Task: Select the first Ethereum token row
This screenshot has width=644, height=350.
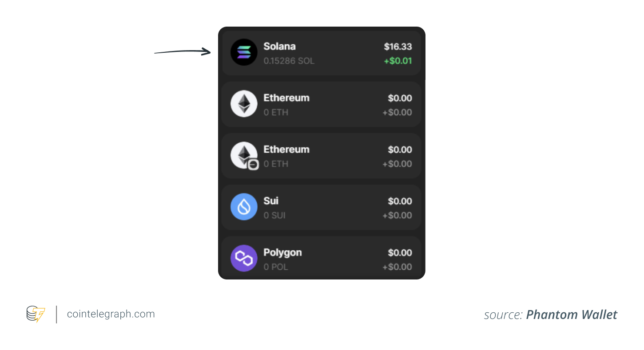Action: point(322,104)
